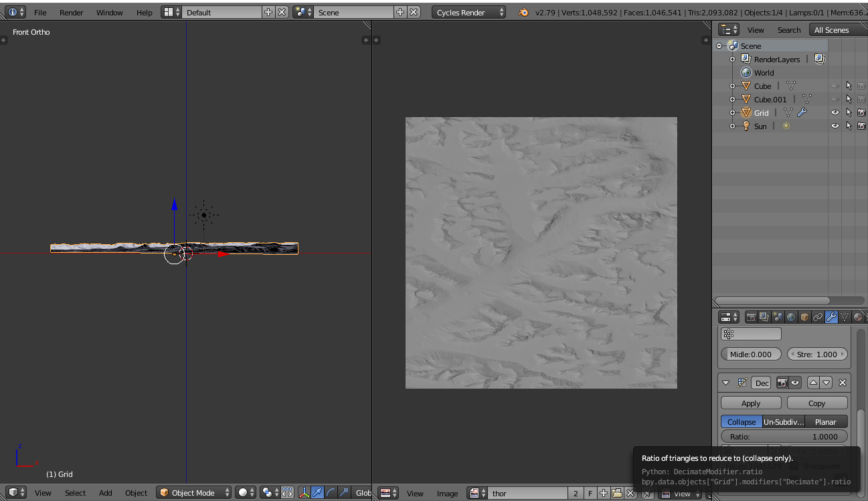Open the World properties globe tab
Viewport: 868px width, 501px height.
coord(791,317)
